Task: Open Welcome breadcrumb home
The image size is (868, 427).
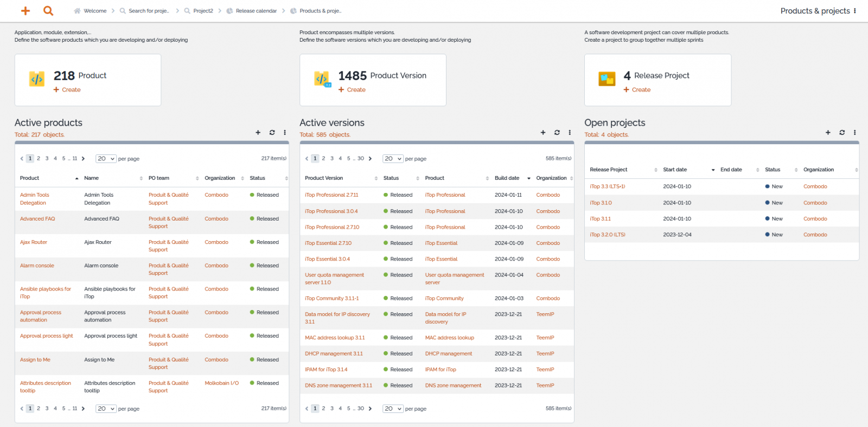Action: pyautogui.click(x=90, y=11)
